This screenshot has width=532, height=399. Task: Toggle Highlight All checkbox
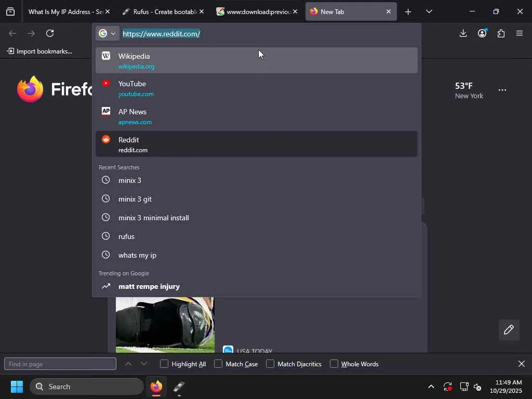pos(164,364)
